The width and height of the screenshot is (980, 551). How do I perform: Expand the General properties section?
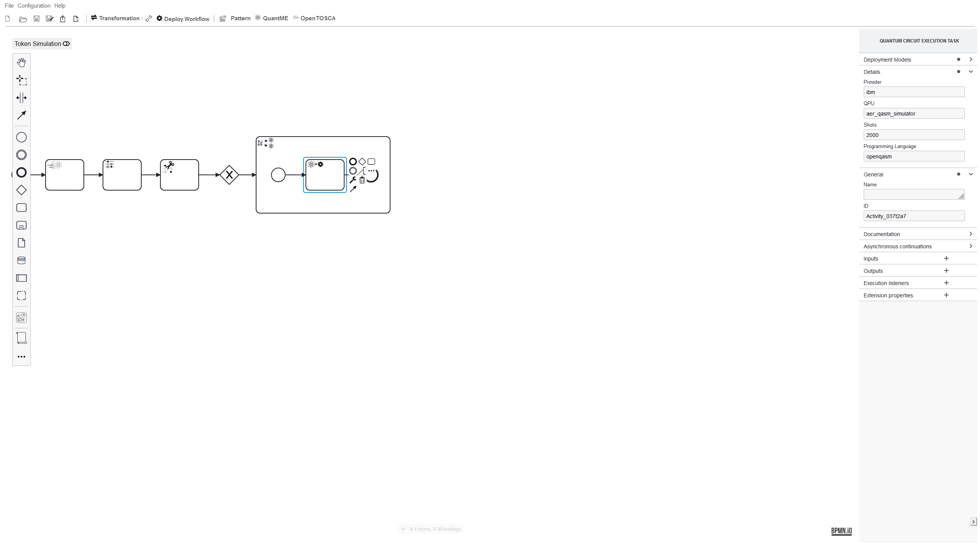tap(970, 174)
